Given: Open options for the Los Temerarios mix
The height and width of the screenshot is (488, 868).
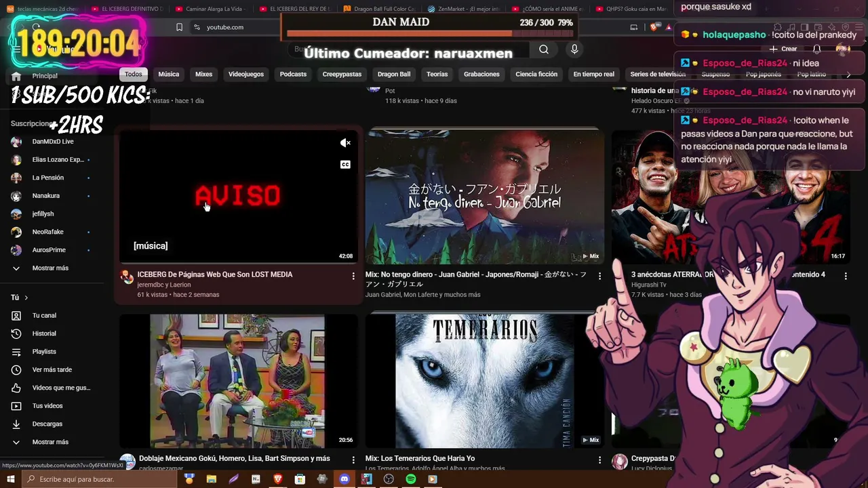Looking at the screenshot, I should click(599, 460).
